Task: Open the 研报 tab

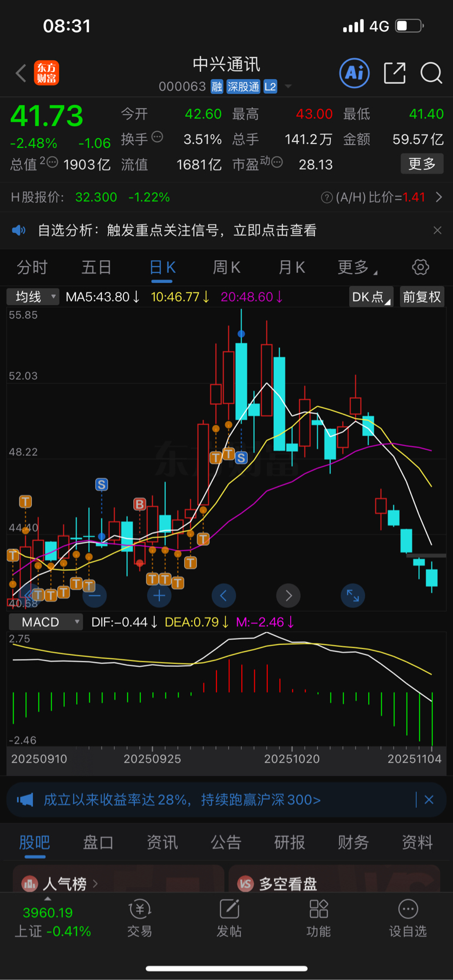Action: click(290, 843)
